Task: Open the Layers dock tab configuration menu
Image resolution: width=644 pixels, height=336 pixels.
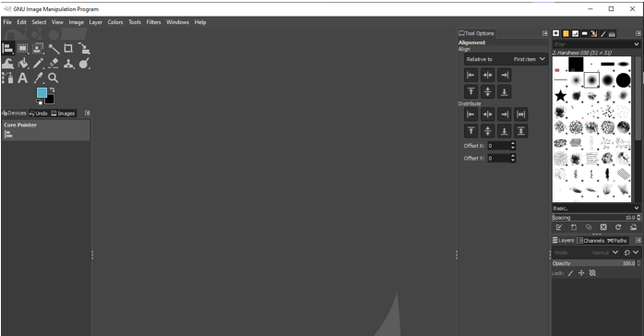Action: click(638, 240)
